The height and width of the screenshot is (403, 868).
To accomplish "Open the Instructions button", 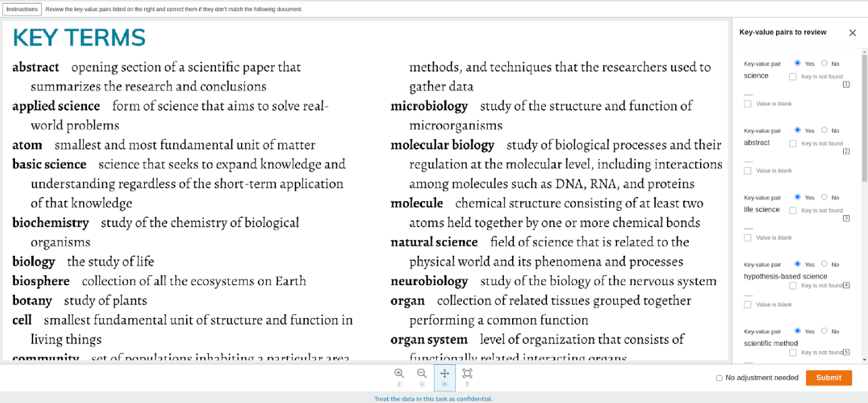I will (22, 9).
